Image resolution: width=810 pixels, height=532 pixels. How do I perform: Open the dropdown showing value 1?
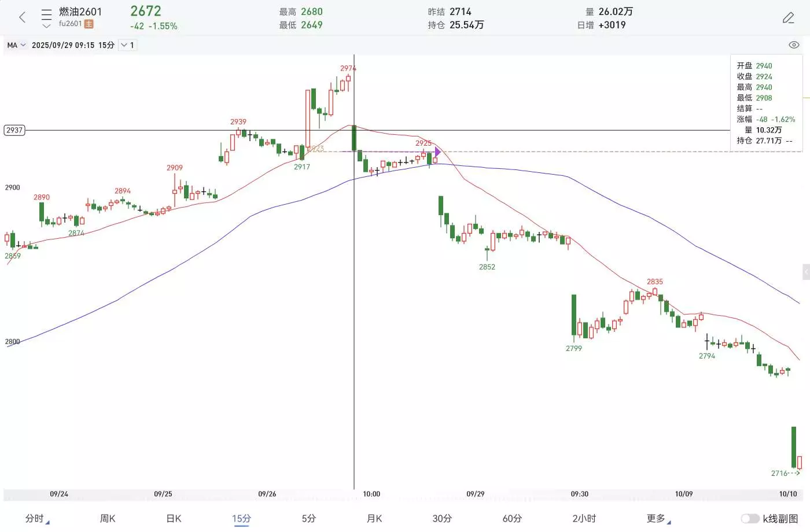click(x=127, y=45)
